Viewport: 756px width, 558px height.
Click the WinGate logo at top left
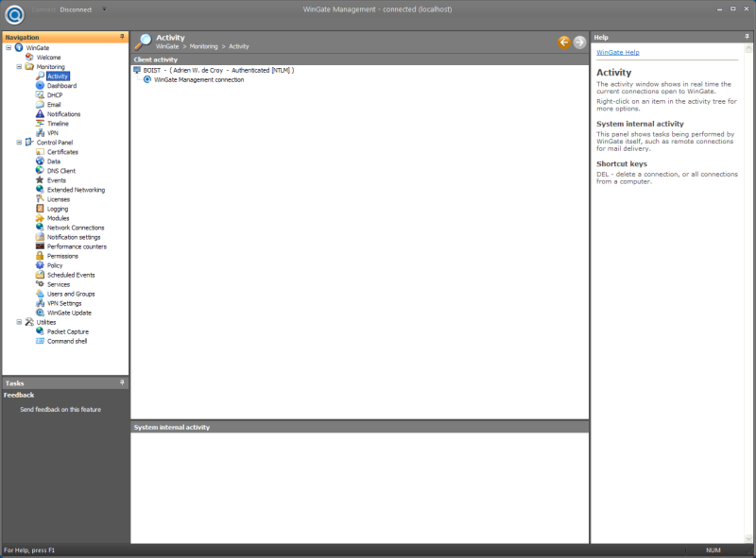coord(14,14)
